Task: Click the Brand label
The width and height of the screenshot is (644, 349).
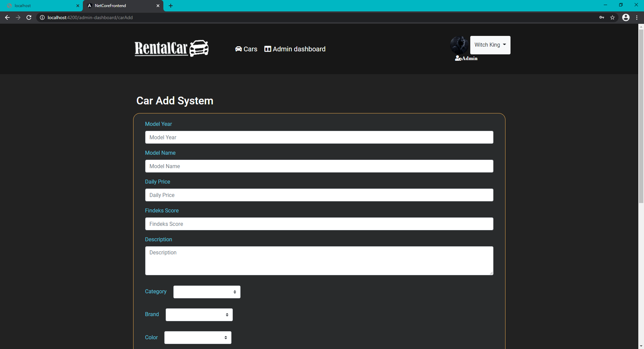Action: point(152,314)
